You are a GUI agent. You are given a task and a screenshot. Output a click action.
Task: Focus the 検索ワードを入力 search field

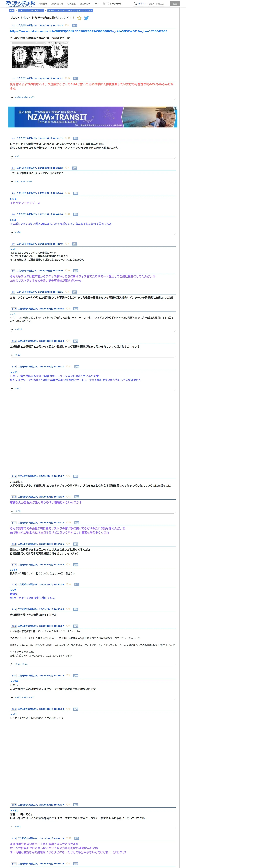tap(158, 4)
